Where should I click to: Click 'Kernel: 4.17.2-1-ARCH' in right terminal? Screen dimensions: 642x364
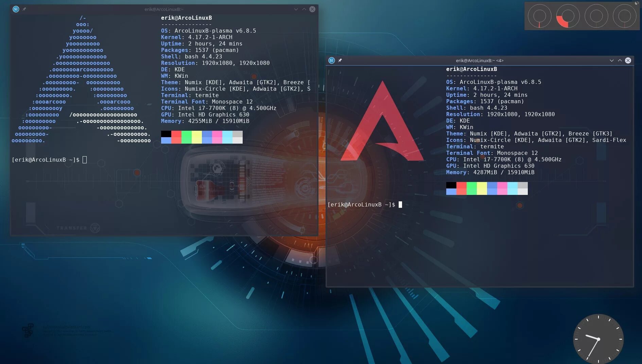(482, 88)
